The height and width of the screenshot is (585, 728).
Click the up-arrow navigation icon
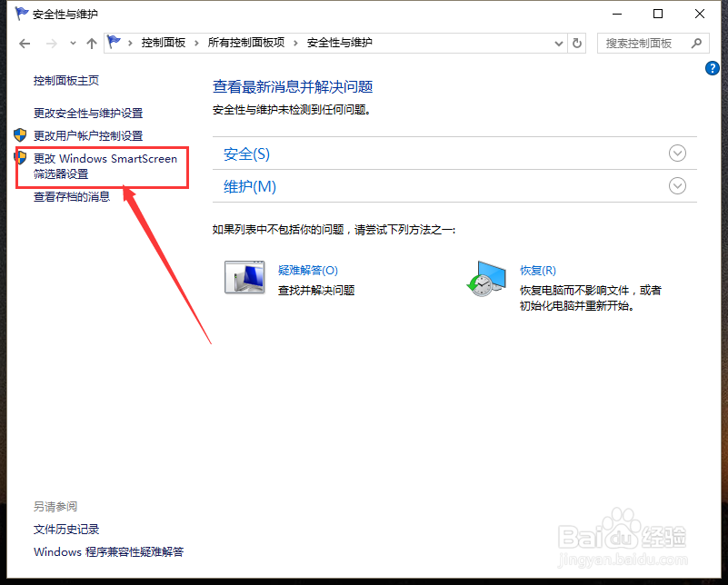[92, 42]
